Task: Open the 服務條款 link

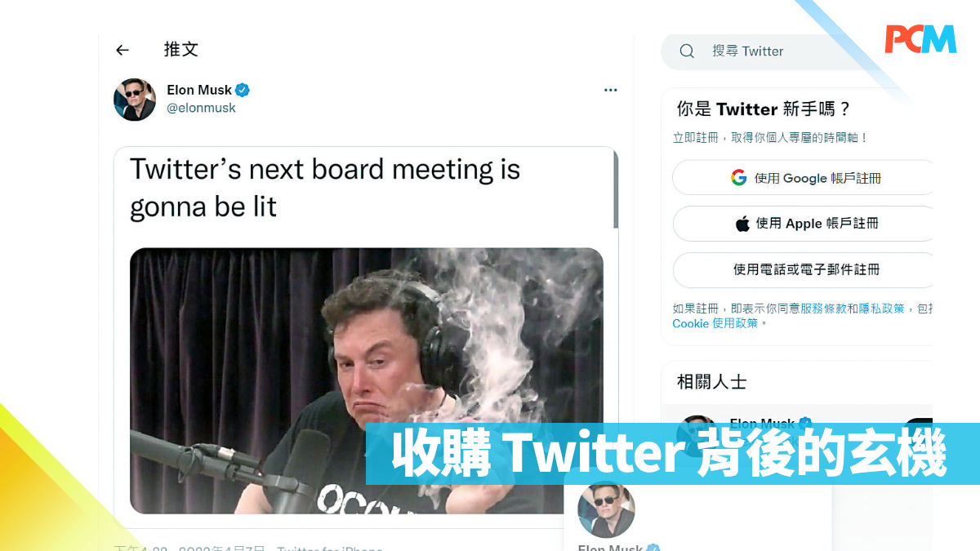Action: [823, 309]
